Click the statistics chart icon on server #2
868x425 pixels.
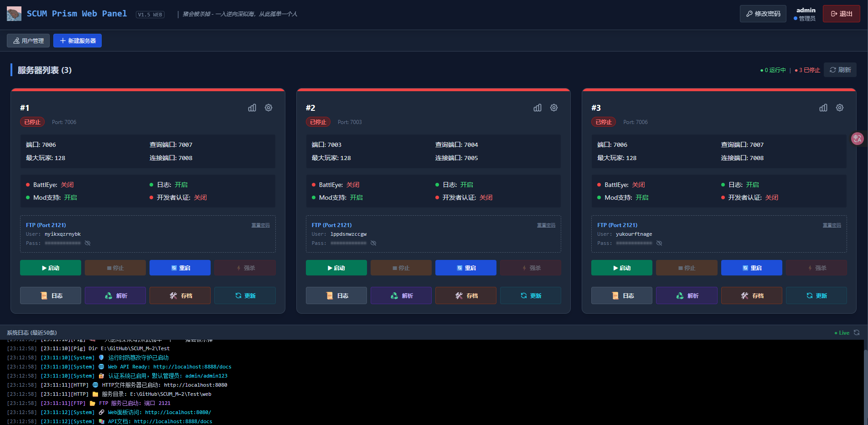[537, 108]
